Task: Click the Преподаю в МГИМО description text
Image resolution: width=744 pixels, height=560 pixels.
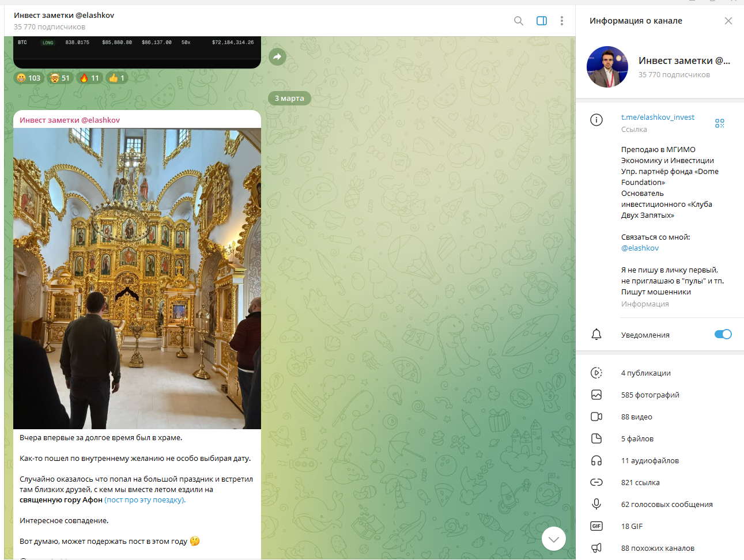Action: click(670, 182)
